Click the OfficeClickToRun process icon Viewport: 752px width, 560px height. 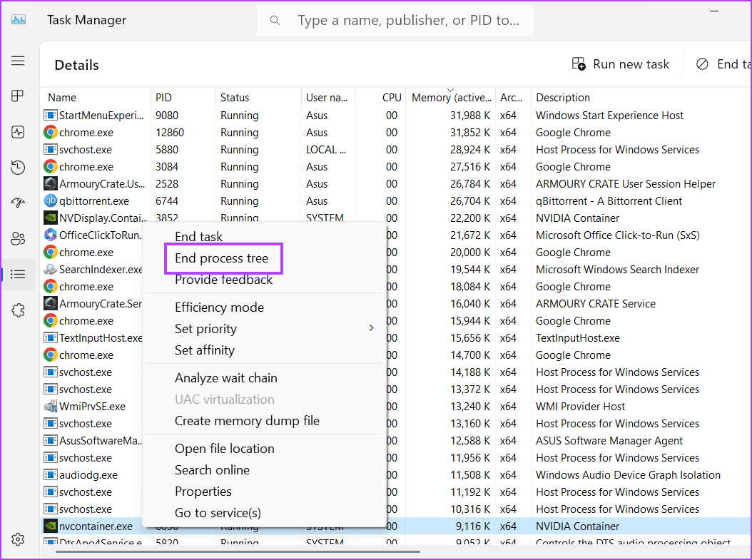pos(51,235)
